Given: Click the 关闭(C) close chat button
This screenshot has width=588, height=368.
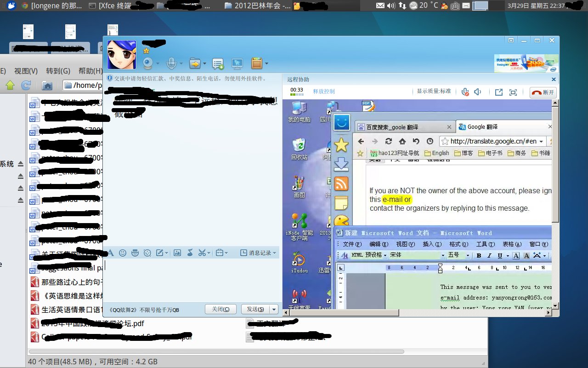Looking at the screenshot, I should 220,309.
